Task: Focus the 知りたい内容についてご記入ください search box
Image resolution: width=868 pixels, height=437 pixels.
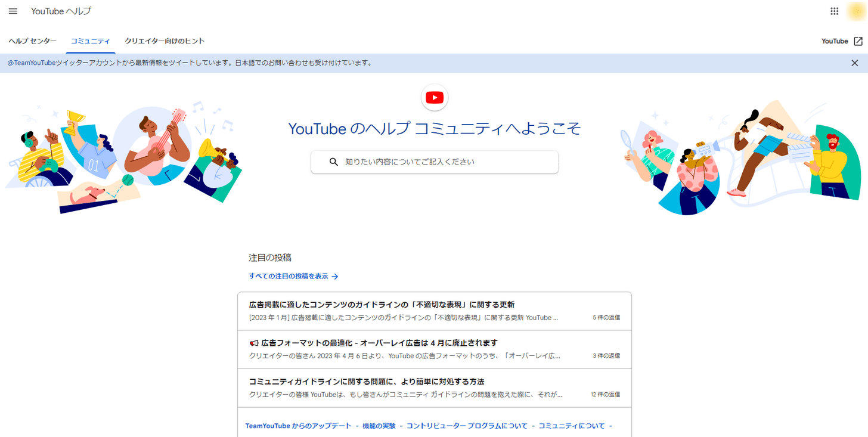Action: 435,162
